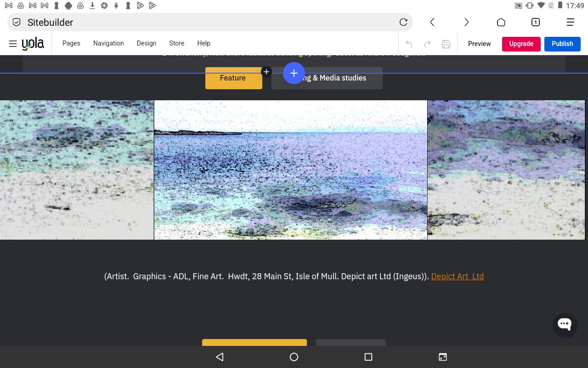The height and width of the screenshot is (368, 588).
Task: Publish the site
Action: tap(562, 44)
